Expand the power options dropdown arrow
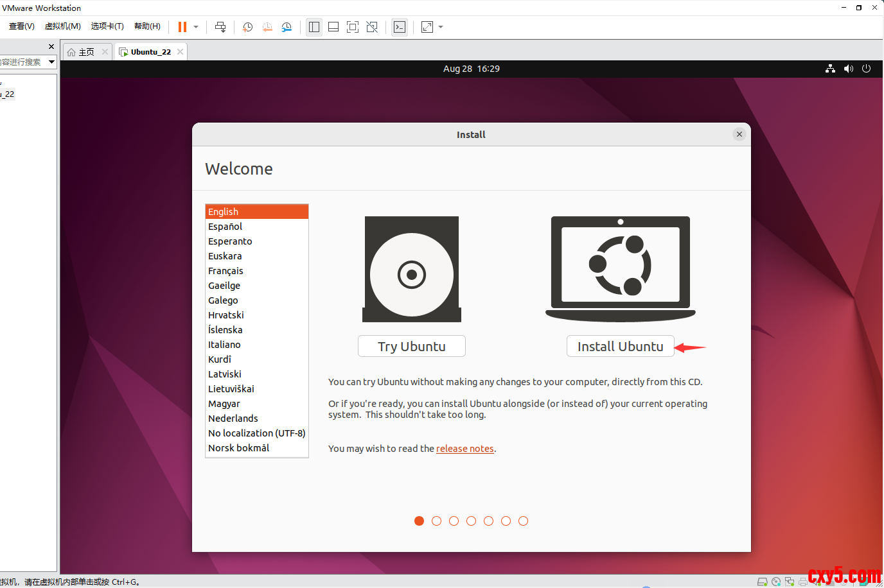The image size is (884, 588). click(196, 27)
